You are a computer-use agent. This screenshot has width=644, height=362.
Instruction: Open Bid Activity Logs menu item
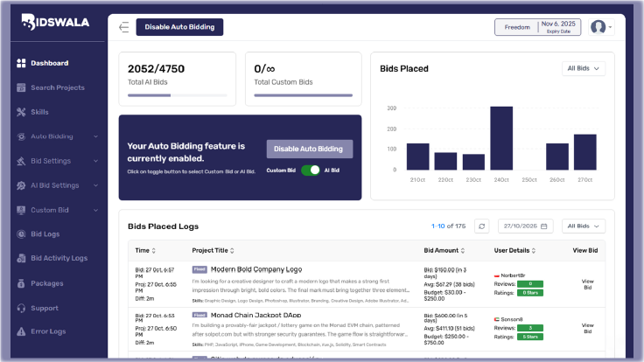point(59,259)
